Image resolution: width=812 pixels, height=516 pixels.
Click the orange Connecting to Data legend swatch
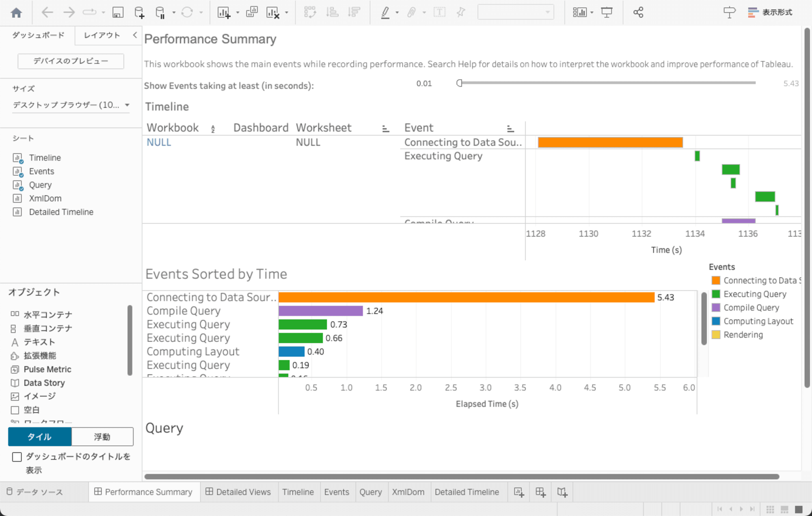pos(716,280)
